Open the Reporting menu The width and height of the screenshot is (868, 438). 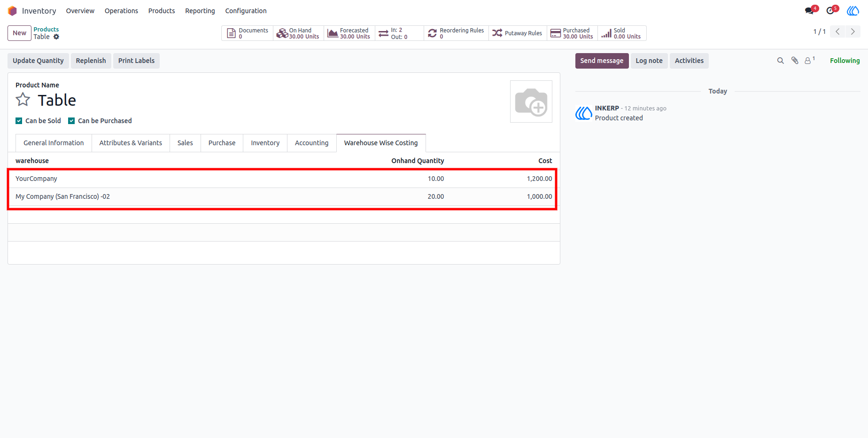click(x=200, y=11)
